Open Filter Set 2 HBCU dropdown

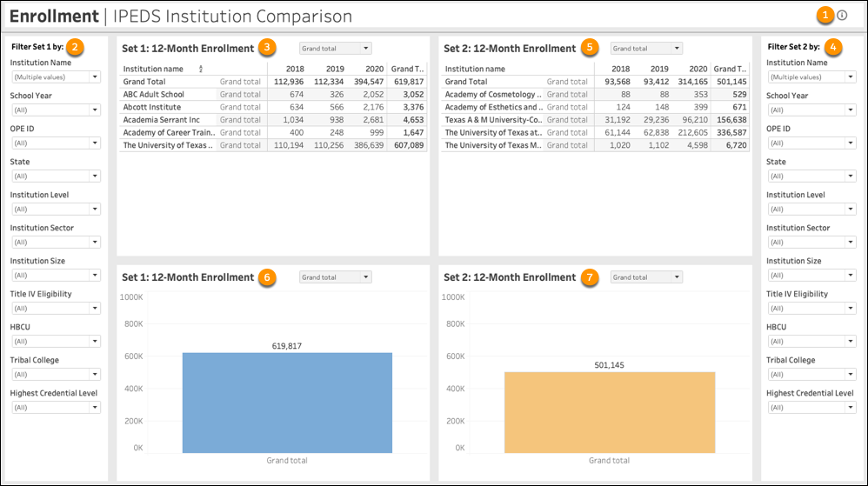812,342
